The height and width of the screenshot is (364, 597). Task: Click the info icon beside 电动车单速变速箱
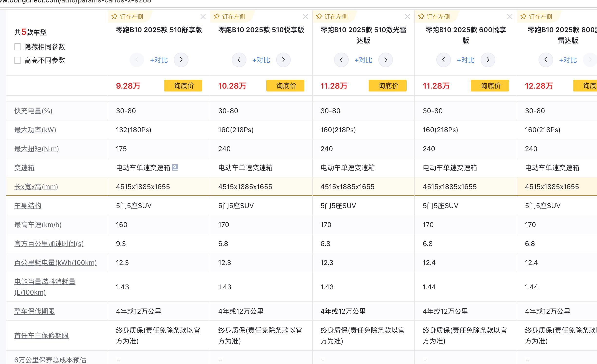pyautogui.click(x=175, y=167)
